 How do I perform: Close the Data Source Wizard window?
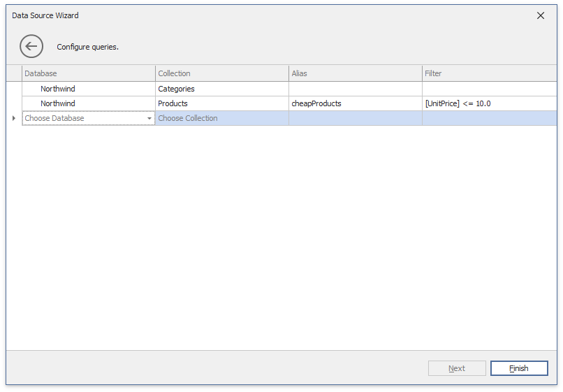[540, 15]
